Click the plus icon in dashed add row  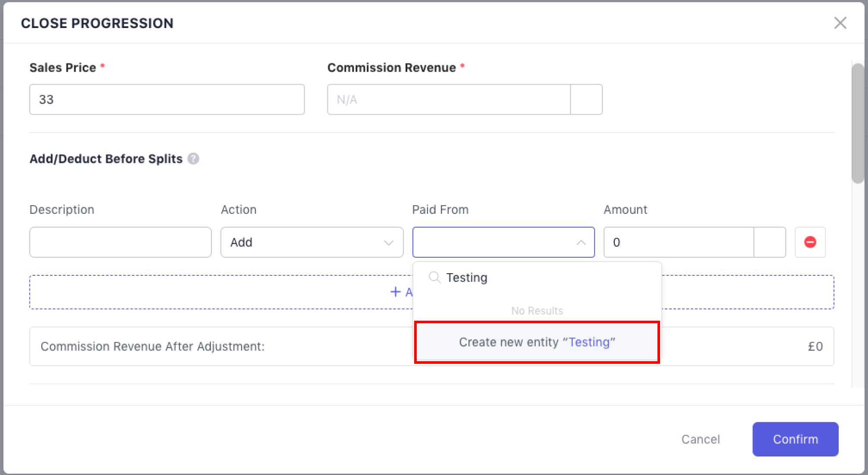(395, 292)
